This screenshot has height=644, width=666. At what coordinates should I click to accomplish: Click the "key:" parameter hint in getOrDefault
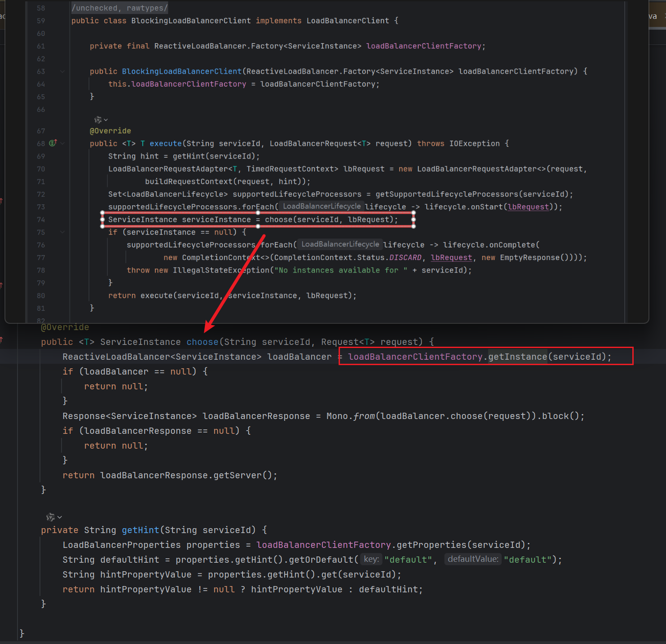(x=371, y=559)
